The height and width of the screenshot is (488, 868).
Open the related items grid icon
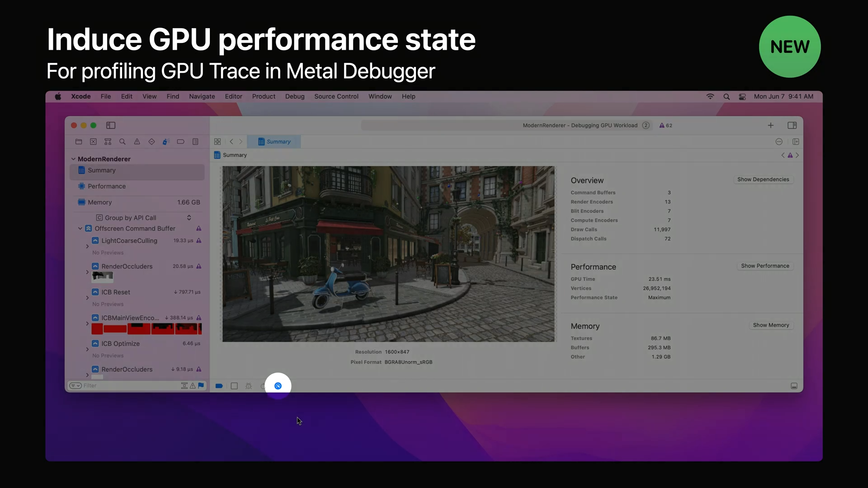217,141
